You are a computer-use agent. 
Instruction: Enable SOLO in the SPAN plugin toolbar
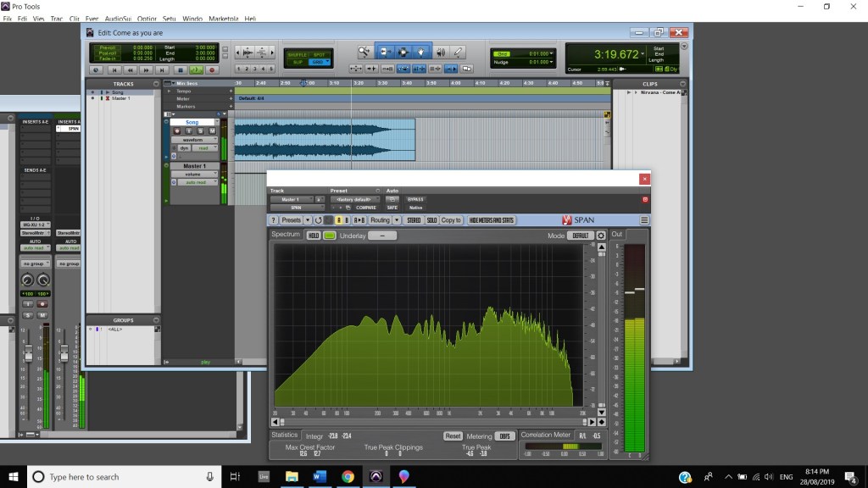tap(431, 220)
